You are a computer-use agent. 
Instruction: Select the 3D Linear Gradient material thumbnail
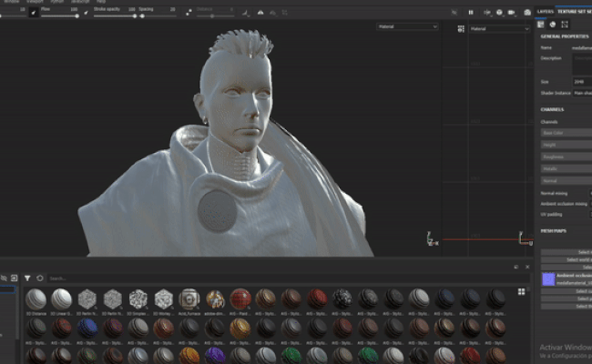pyautogui.click(x=61, y=299)
